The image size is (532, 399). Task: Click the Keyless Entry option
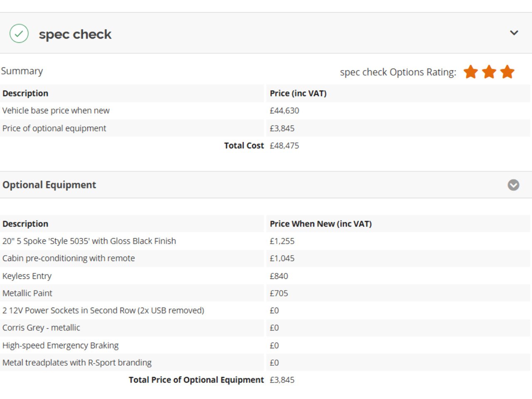coord(27,276)
